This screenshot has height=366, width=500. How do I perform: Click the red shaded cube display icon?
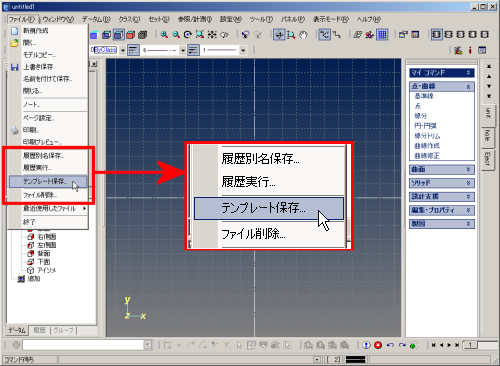pos(131,35)
